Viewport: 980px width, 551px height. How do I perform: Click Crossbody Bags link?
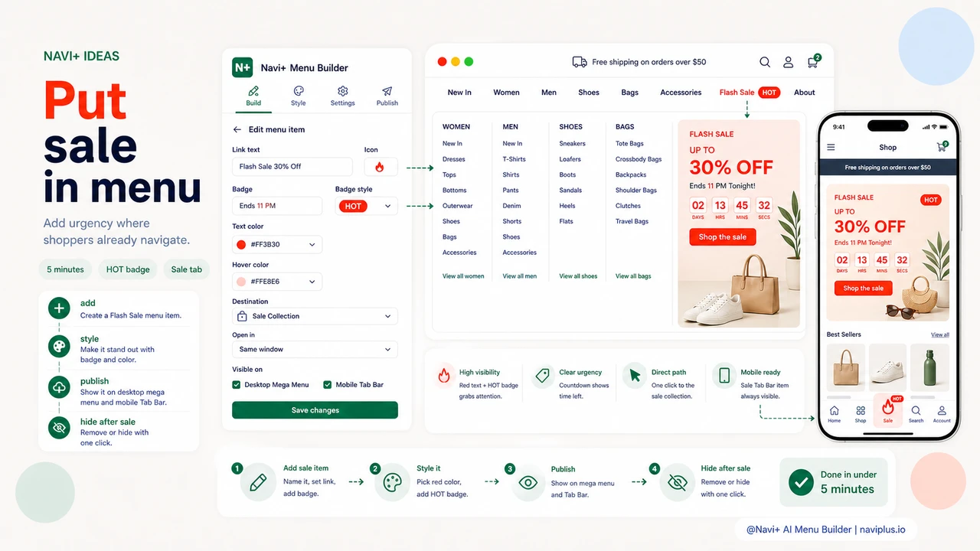(x=639, y=159)
